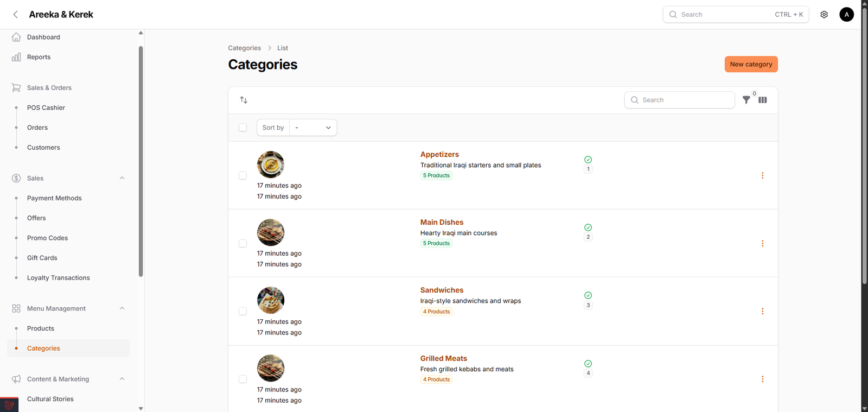This screenshot has height=412, width=868.
Task: Click the Sales & Orders cart icon
Action: pos(16,87)
